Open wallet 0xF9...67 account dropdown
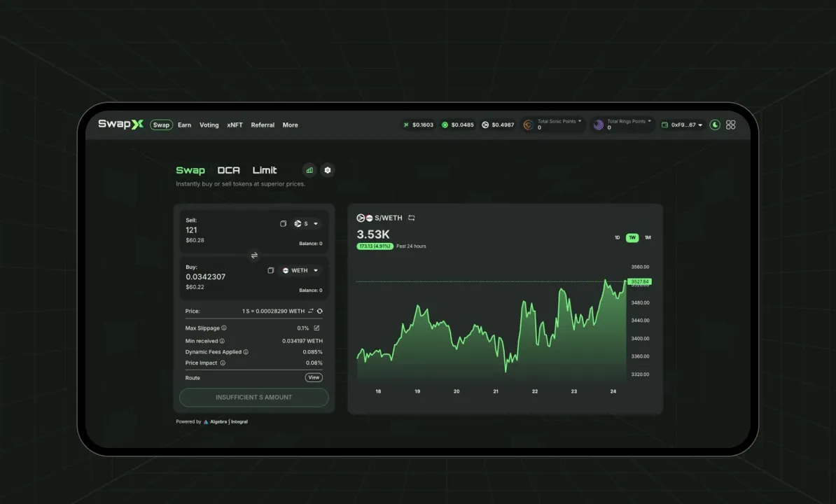Screen dimensions: 836x504 click(683, 125)
